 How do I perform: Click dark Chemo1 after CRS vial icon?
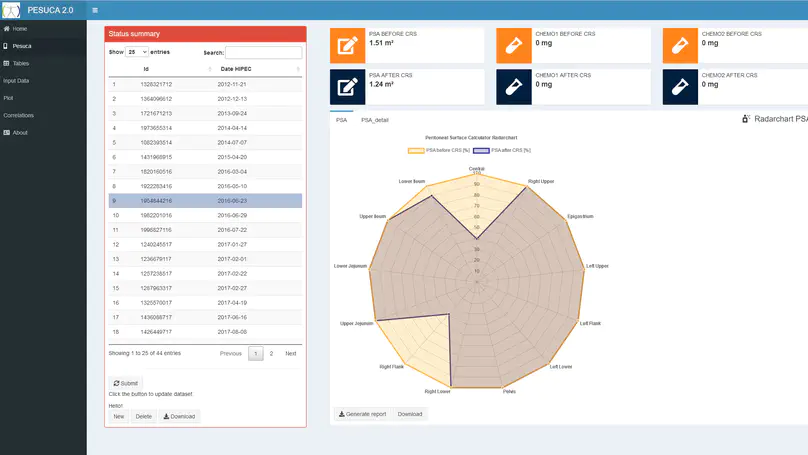(x=514, y=87)
